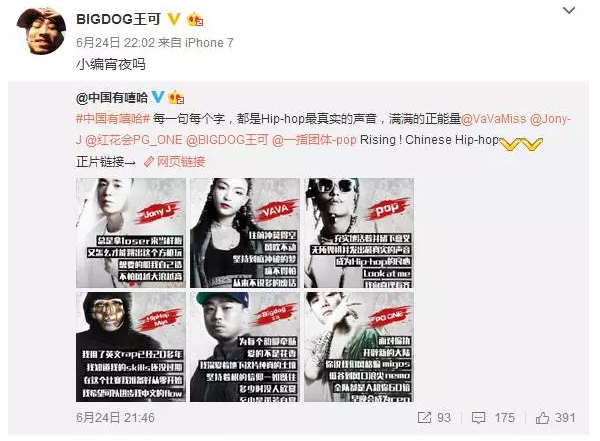Open the @红花会PG_ONE mention
600x441 pixels.
[x=134, y=140]
